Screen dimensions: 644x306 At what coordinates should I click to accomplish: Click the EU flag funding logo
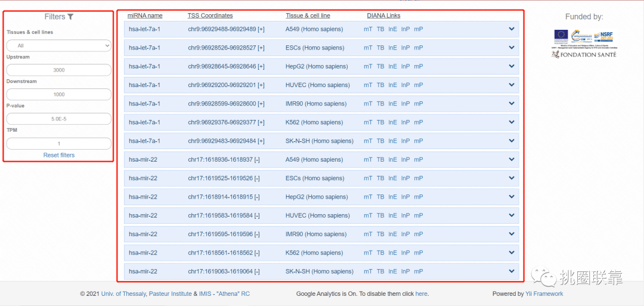coord(561,35)
